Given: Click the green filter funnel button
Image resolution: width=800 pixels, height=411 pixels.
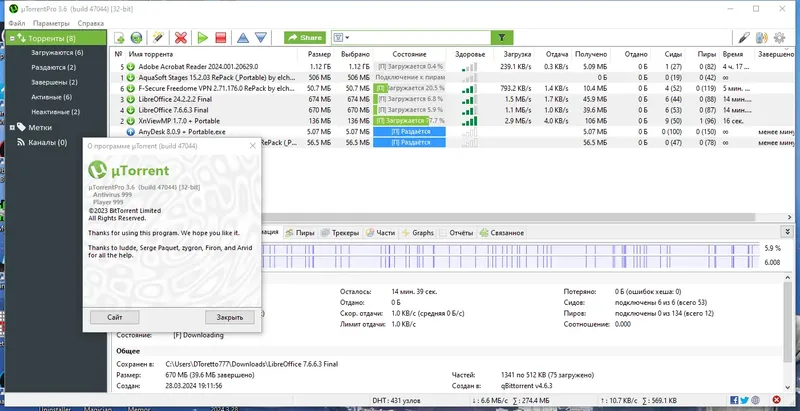Looking at the screenshot, I should (502, 38).
